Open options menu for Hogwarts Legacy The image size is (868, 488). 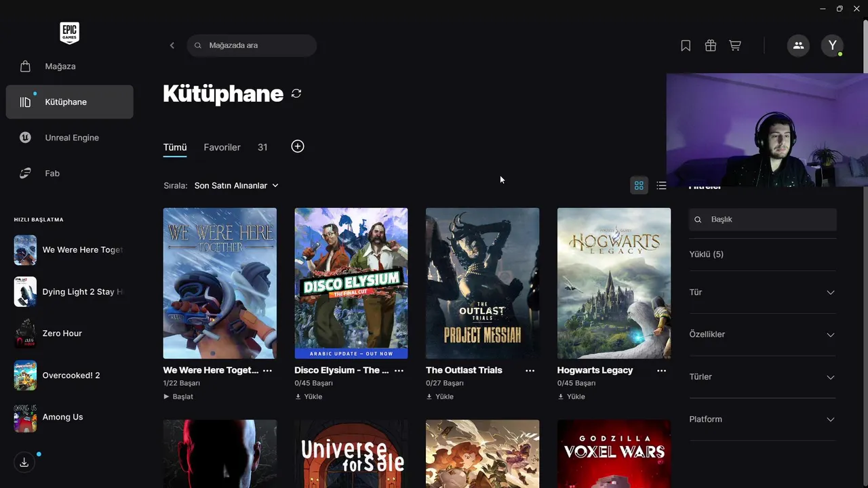(661, 371)
